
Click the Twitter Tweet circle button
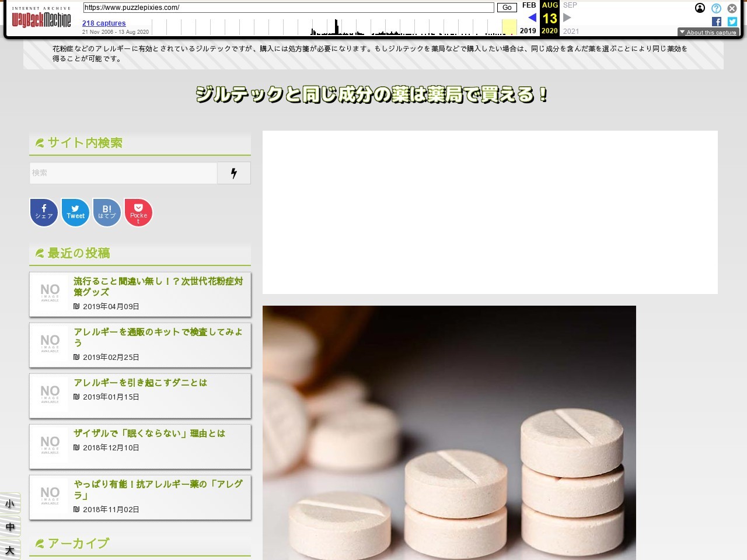tap(75, 212)
